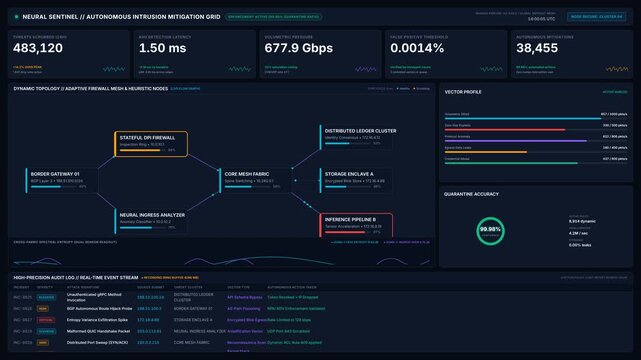Image resolution: width=641 pixels, height=360 pixels.
Task: Click the Source Subnet column header
Action: (150, 287)
